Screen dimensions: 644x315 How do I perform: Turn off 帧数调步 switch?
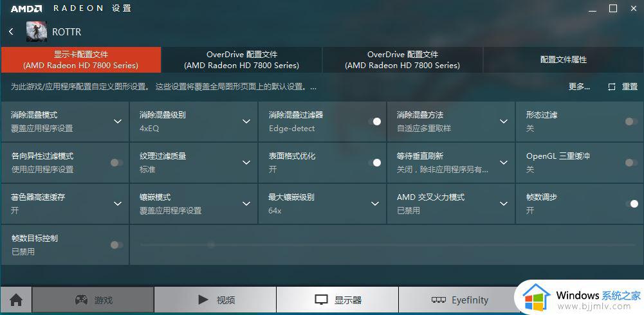pos(632,204)
